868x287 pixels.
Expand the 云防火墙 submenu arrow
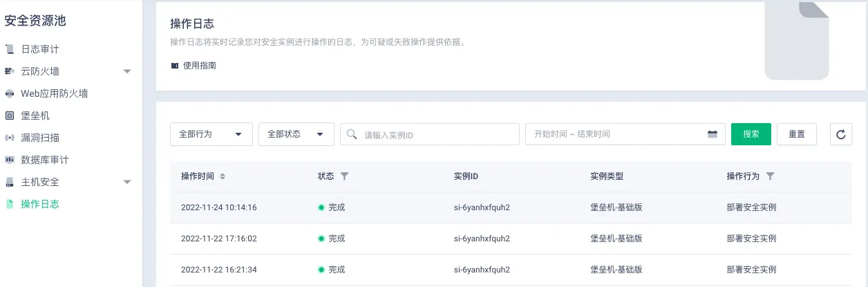coord(127,71)
